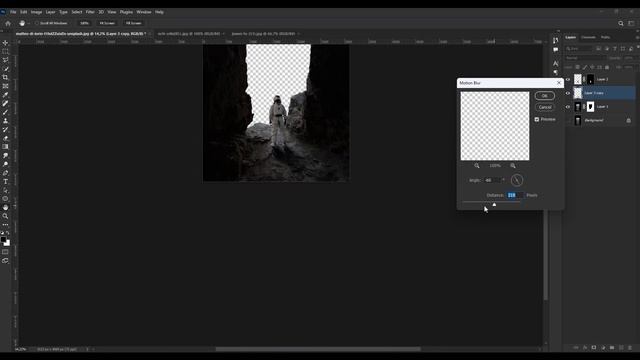
Task: Click the foreground color swatch
Action: (3, 240)
